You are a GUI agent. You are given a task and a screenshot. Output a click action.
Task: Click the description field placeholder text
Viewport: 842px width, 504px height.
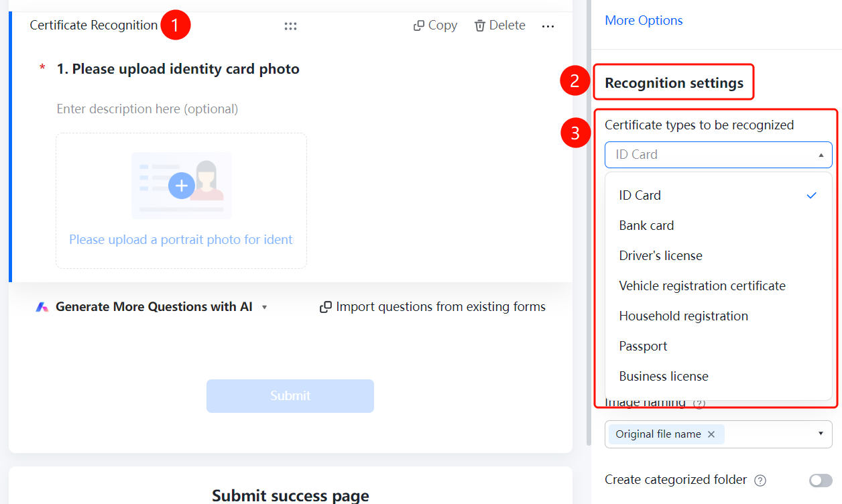(x=147, y=109)
